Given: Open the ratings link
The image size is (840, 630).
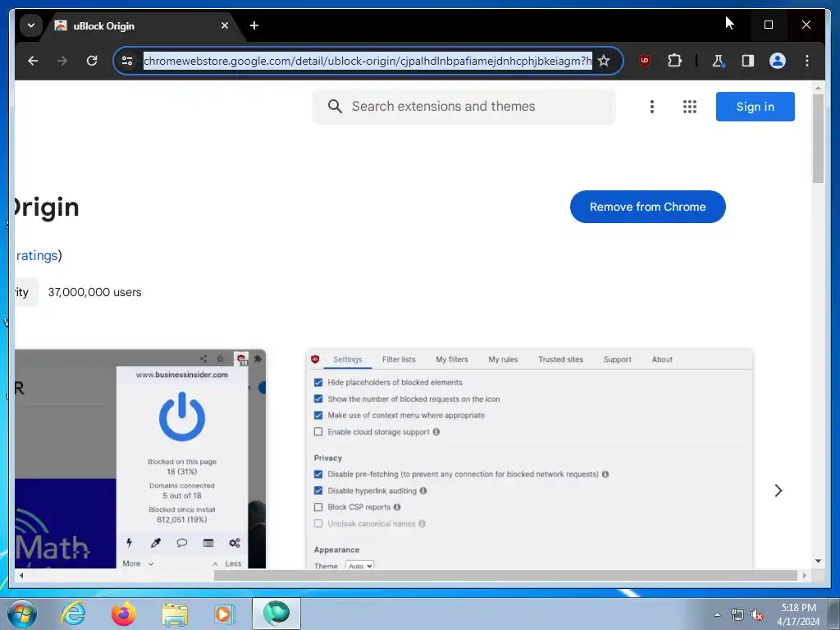Looking at the screenshot, I should [36, 256].
